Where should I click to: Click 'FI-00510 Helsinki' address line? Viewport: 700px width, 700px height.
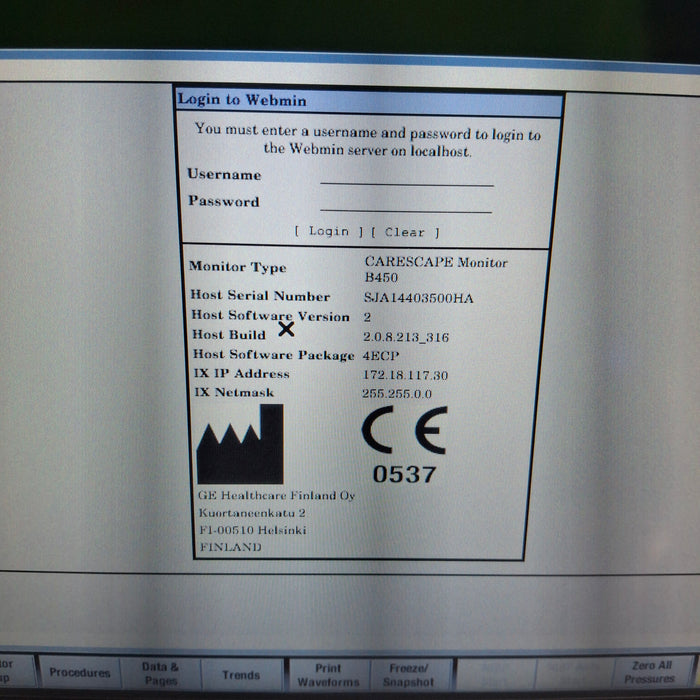click(253, 530)
